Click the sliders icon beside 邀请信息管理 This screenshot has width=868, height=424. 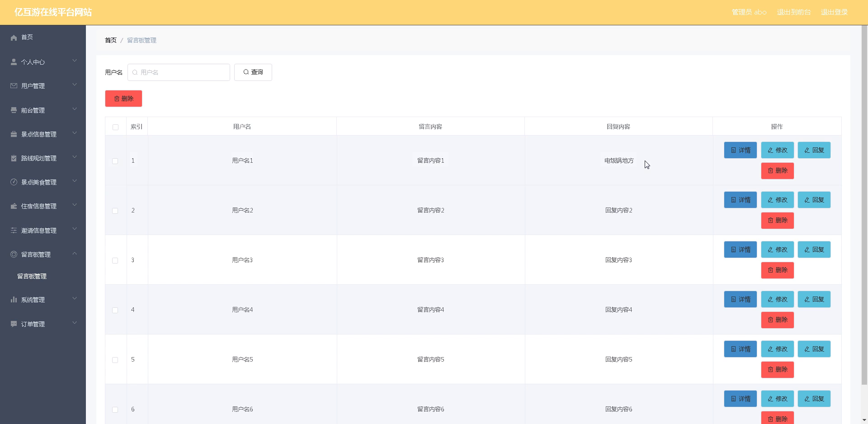coord(14,231)
